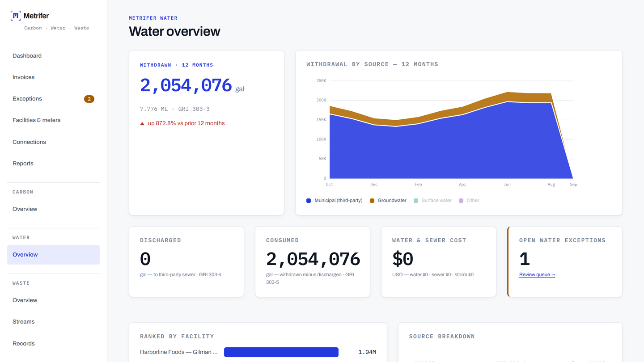
Task: Click the Groundwater legend swatch
Action: coord(372,201)
